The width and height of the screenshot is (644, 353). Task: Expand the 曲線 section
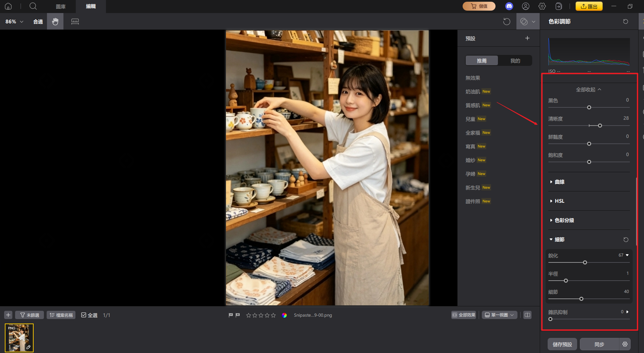[x=560, y=182]
